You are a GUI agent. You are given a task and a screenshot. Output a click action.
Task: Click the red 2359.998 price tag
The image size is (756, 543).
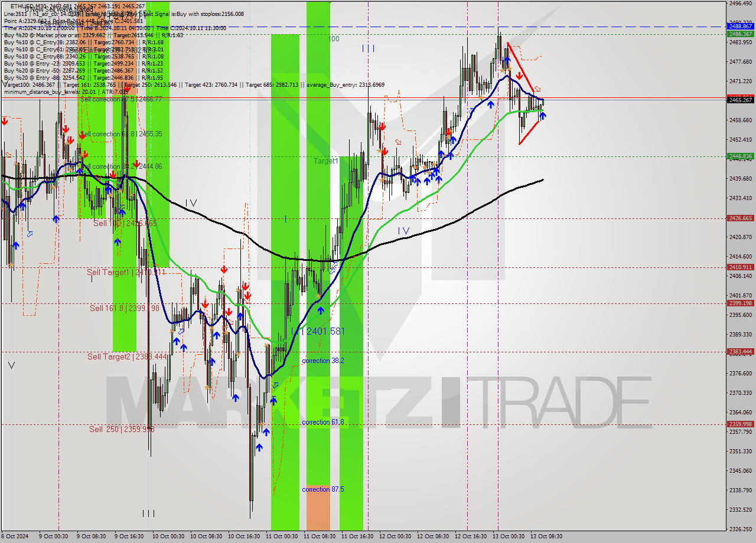(x=740, y=424)
